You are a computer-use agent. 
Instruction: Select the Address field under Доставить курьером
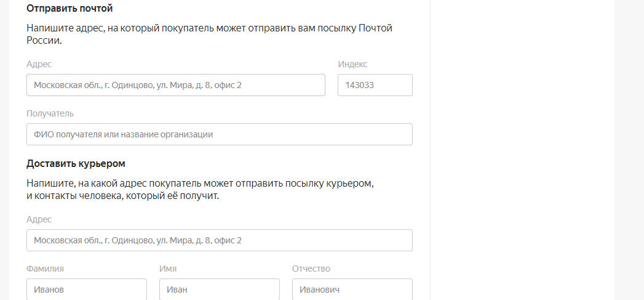[x=219, y=240]
